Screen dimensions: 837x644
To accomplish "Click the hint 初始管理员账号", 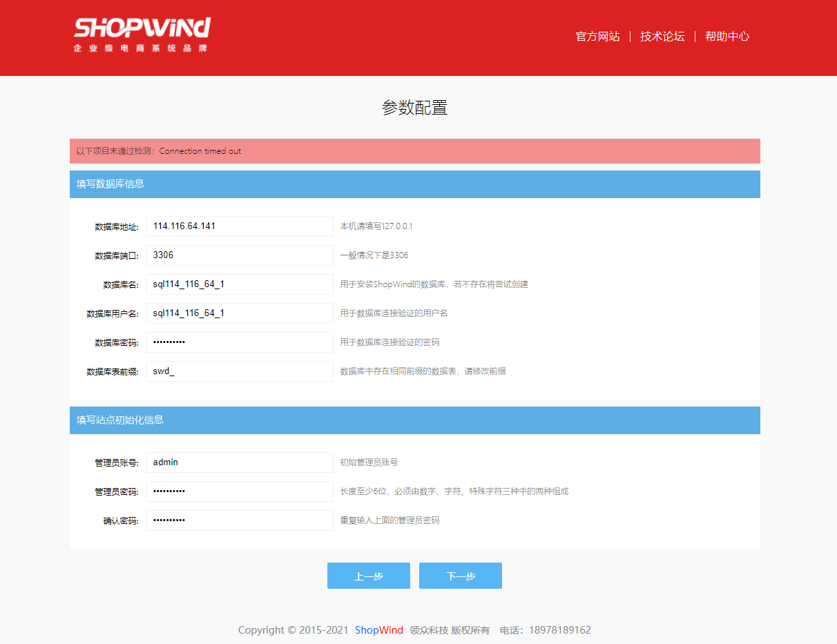I will pyautogui.click(x=369, y=462).
